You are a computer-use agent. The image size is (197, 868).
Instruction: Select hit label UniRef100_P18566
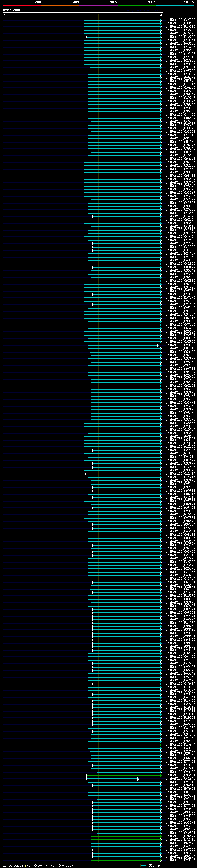point(180,454)
